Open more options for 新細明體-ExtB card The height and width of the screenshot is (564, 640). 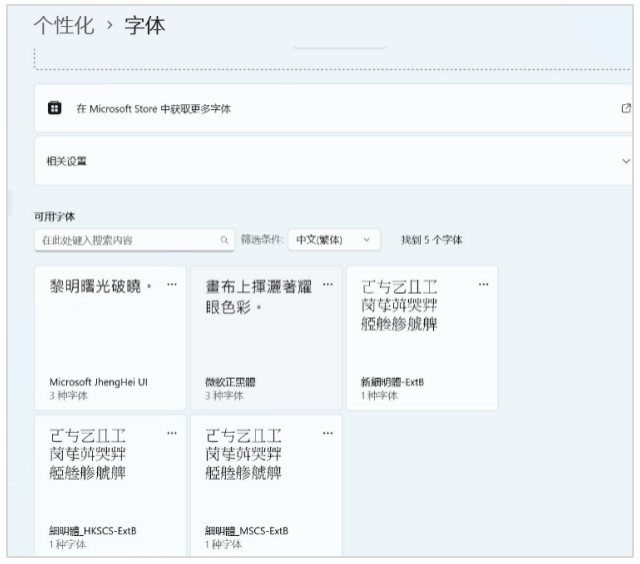(x=484, y=284)
